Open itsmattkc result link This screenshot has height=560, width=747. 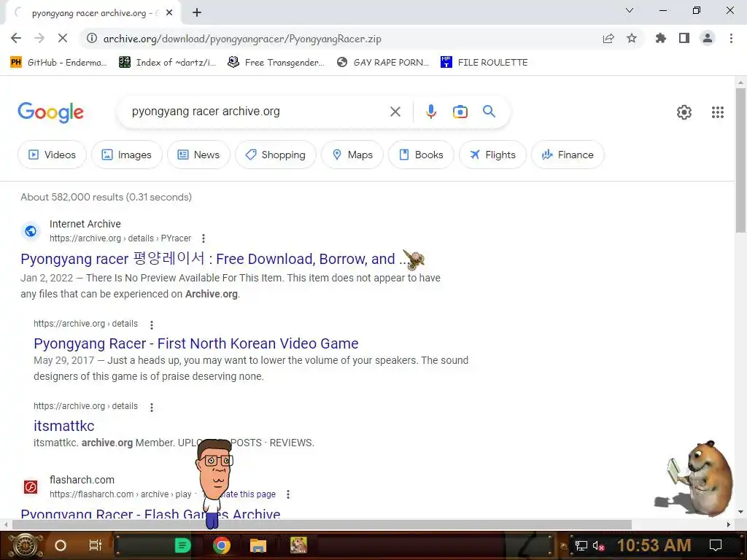coord(64,426)
